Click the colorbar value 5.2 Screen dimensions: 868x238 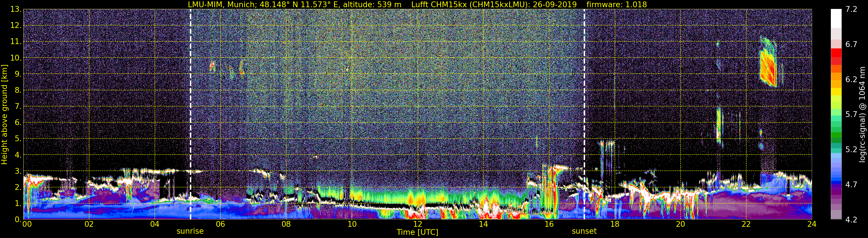pos(851,149)
